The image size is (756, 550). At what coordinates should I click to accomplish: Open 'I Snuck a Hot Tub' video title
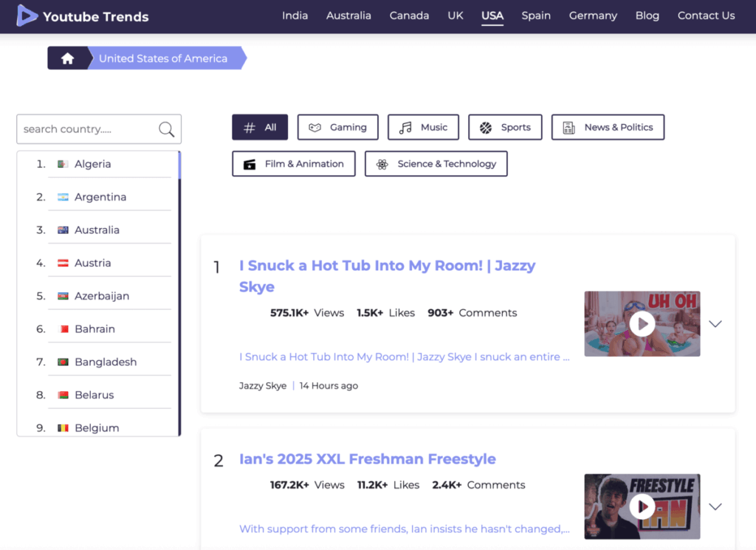click(387, 276)
